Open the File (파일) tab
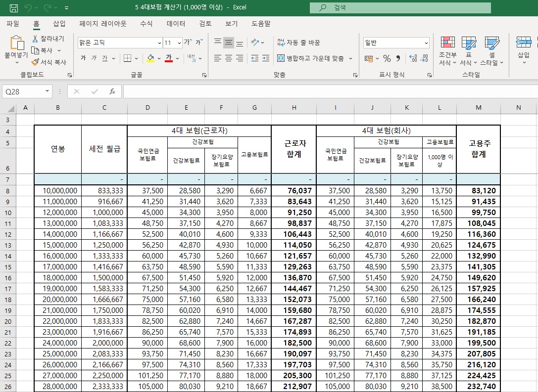The height and width of the screenshot is (392, 538). click(13, 24)
